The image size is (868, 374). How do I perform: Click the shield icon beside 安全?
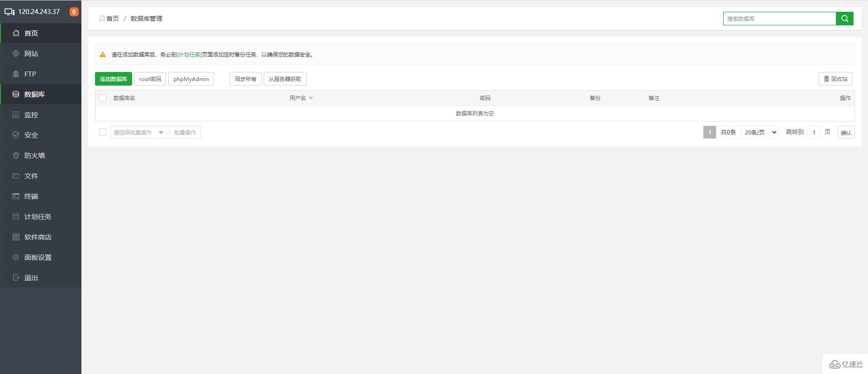coord(16,135)
